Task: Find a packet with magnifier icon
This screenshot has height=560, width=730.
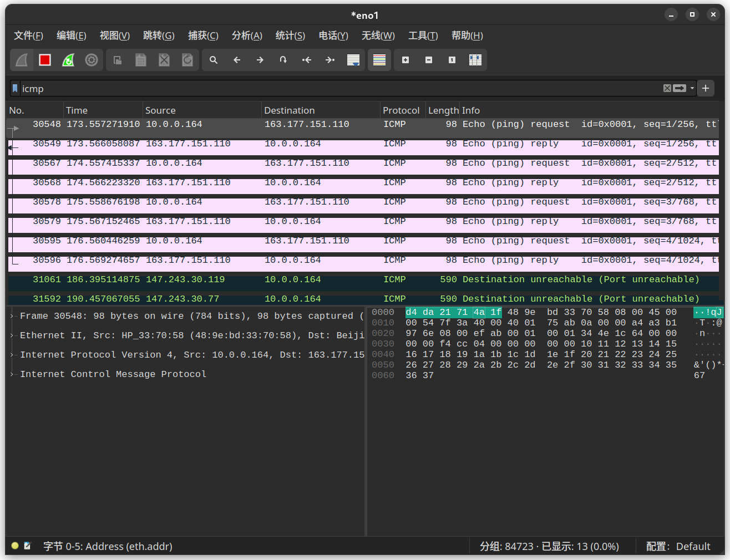Action: (x=214, y=60)
